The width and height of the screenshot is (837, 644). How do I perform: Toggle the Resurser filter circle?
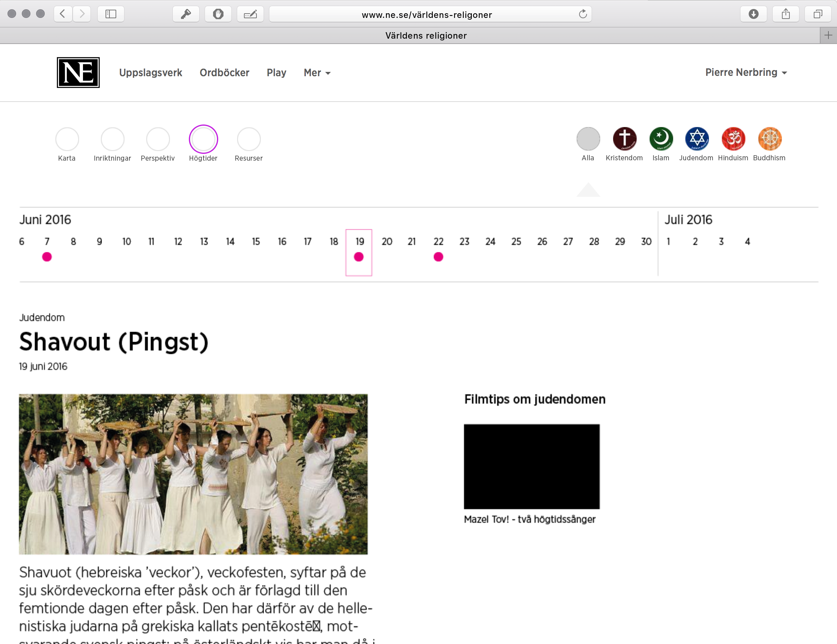click(249, 140)
